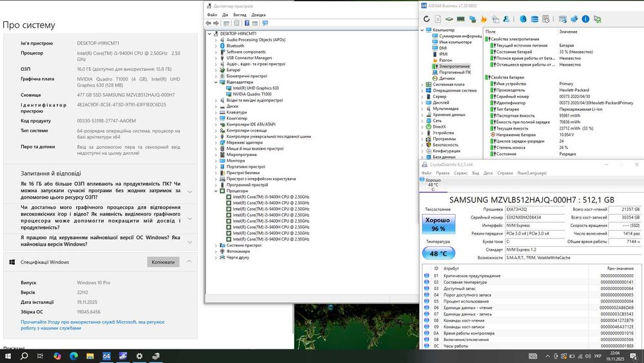Click the remote connection icon in AIDA64 toolbar

tap(597, 19)
